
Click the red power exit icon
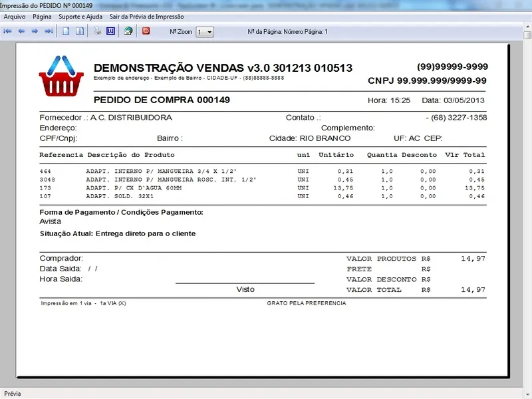[146, 31]
